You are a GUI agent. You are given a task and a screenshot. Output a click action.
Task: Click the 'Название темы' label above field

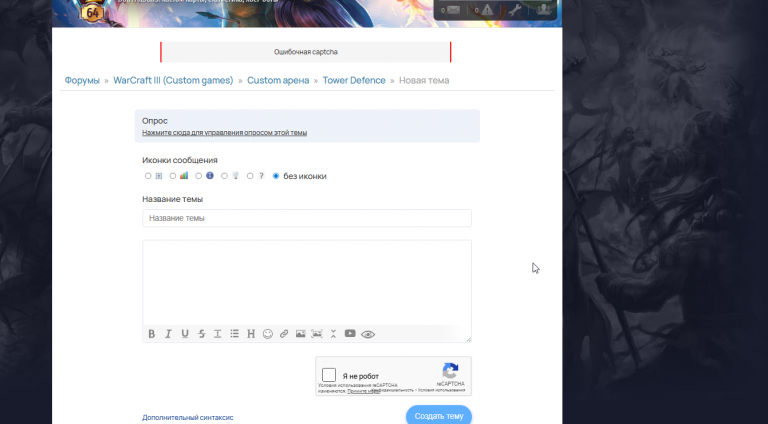[x=172, y=199]
